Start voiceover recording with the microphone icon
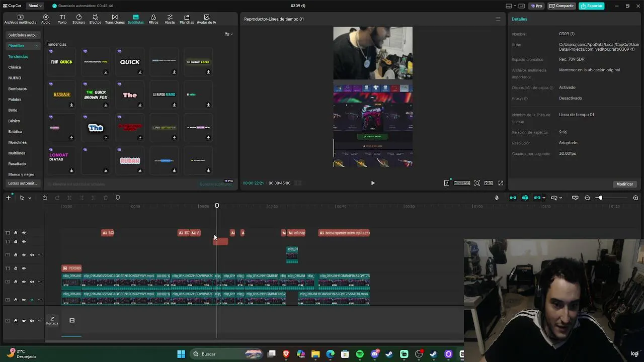 coord(497,198)
